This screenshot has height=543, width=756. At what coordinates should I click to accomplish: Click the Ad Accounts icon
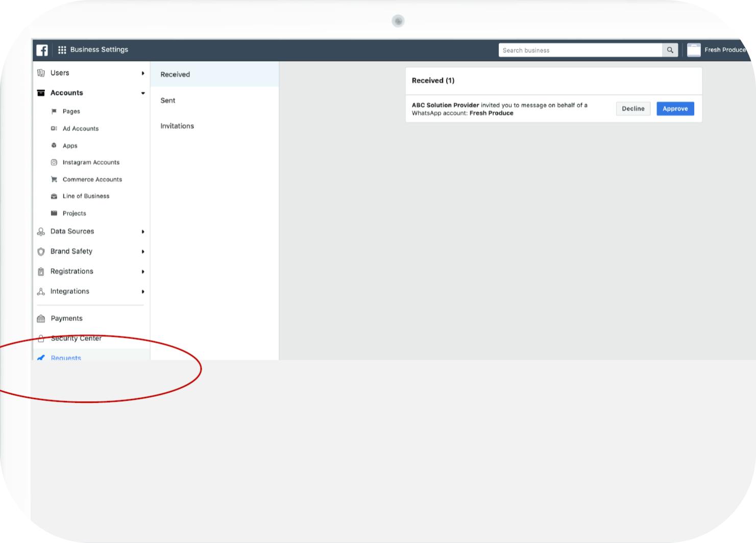click(x=54, y=129)
